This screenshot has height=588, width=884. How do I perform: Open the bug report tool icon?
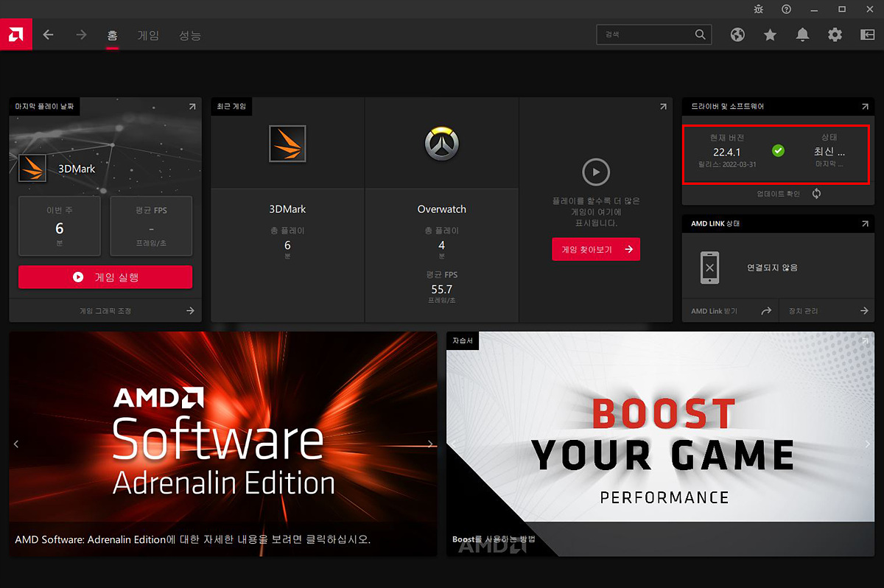(x=760, y=9)
